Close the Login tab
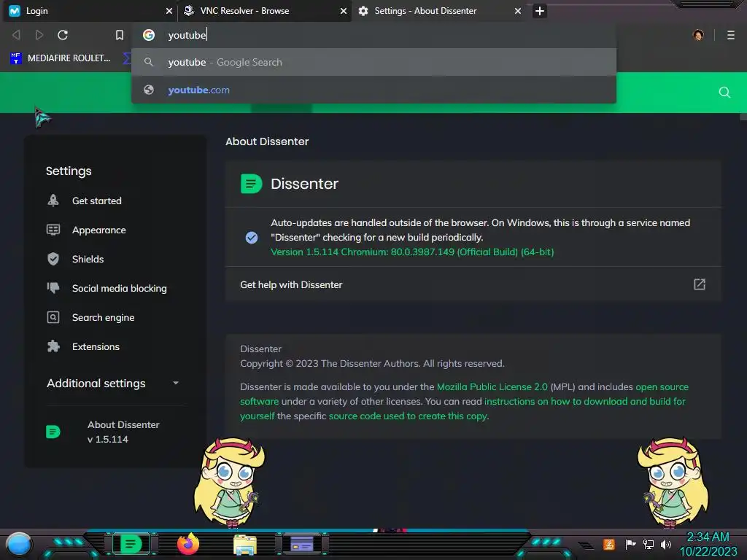 pyautogui.click(x=169, y=11)
